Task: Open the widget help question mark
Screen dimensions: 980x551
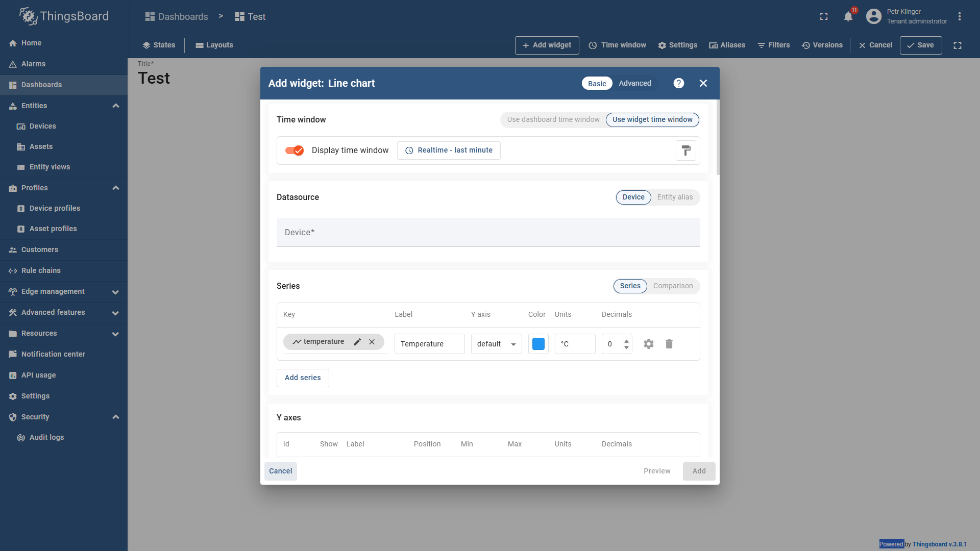Action: coord(678,83)
